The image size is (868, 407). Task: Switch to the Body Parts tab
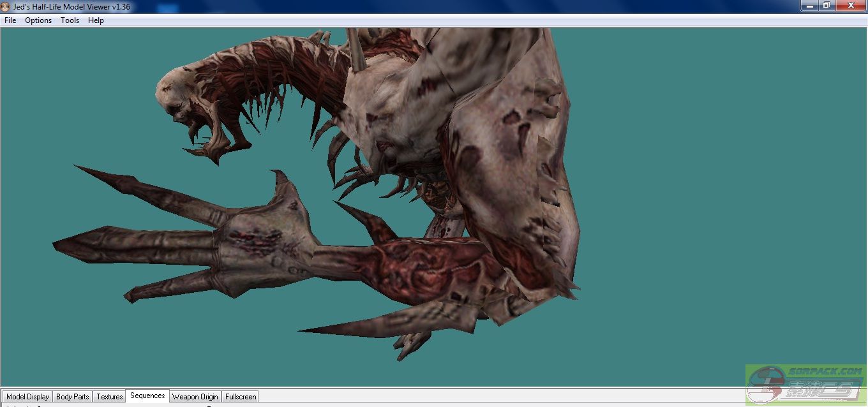click(x=73, y=397)
